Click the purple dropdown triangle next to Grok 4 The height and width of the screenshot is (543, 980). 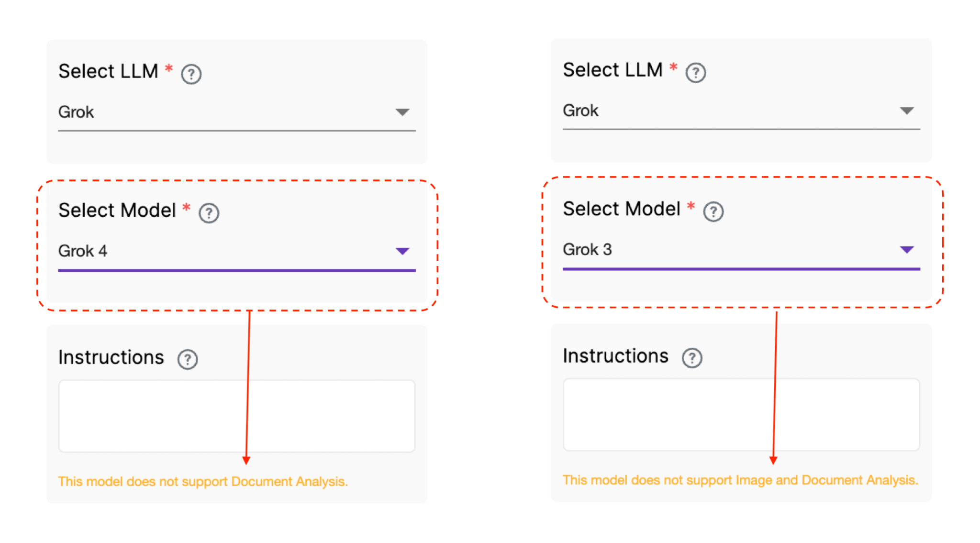[x=403, y=251]
